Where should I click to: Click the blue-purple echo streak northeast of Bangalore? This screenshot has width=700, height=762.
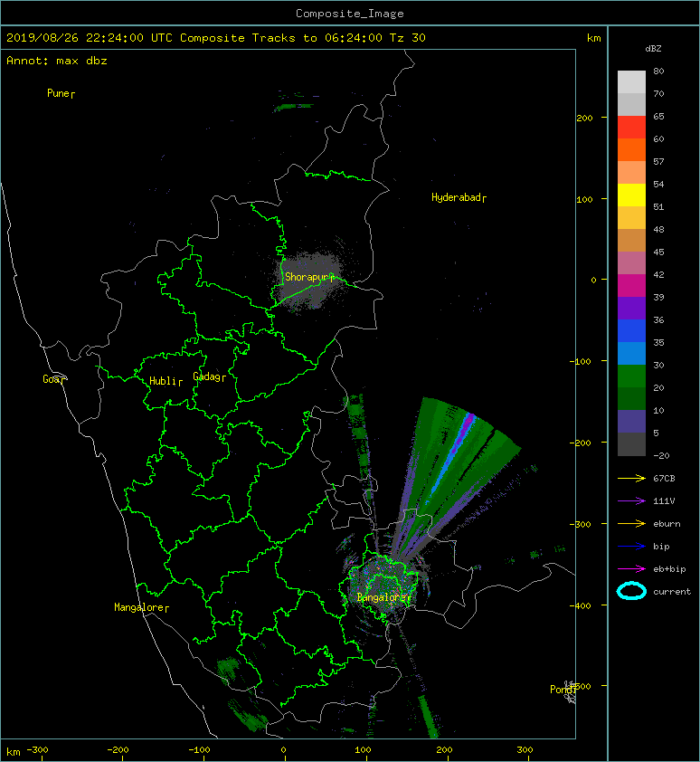tap(451, 456)
